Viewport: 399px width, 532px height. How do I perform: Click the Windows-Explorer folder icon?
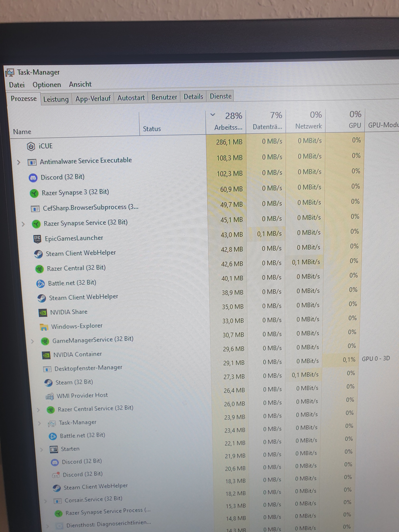click(x=44, y=327)
